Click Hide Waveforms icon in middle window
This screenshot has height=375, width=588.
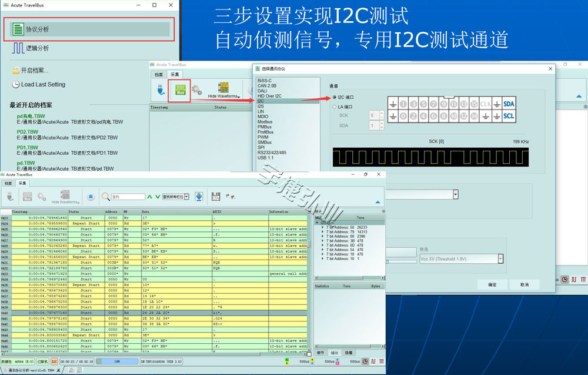[x=224, y=88]
